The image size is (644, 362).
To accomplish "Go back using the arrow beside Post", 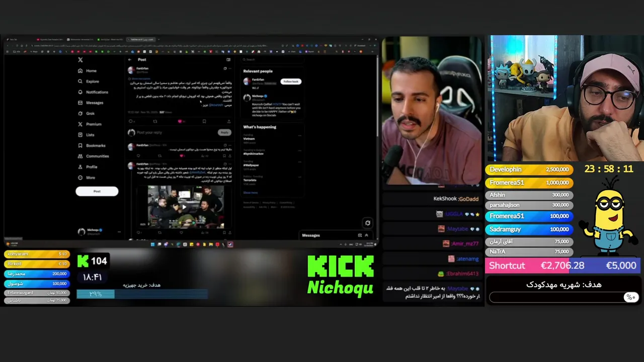I will coord(130,60).
